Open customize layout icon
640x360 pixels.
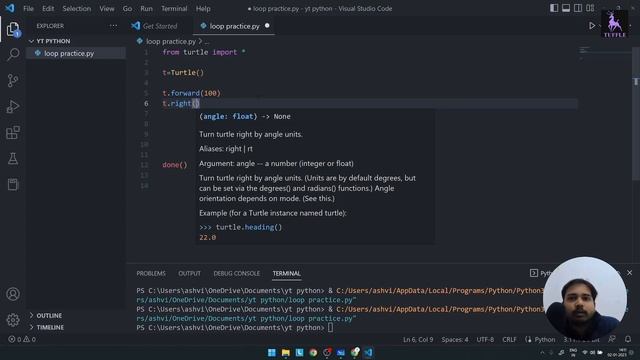tap(590, 8)
